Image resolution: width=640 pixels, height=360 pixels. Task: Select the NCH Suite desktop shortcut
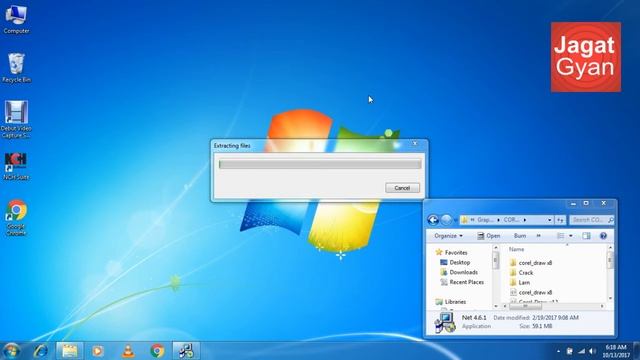(x=16, y=166)
